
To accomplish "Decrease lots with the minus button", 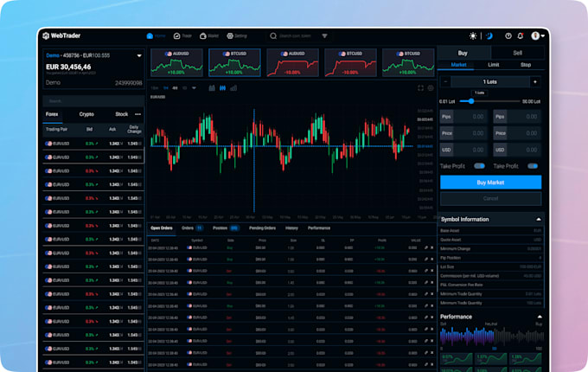I will click(x=445, y=81).
